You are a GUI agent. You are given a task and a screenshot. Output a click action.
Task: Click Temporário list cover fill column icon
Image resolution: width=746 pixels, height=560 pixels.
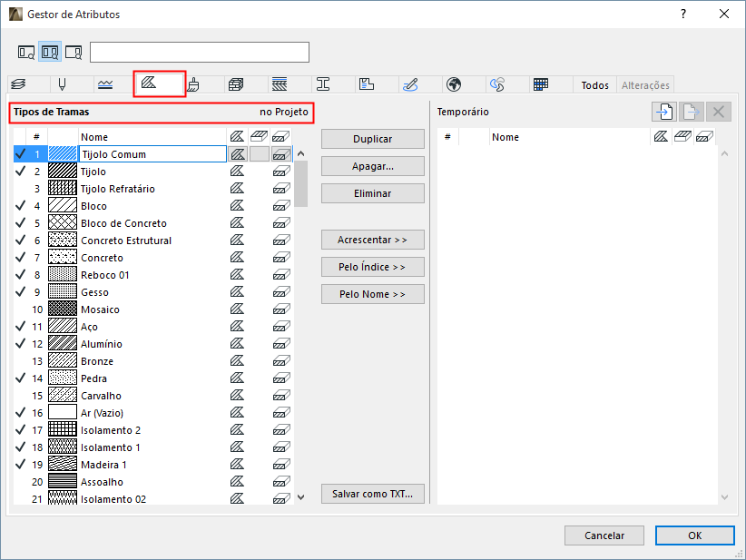pos(704,137)
